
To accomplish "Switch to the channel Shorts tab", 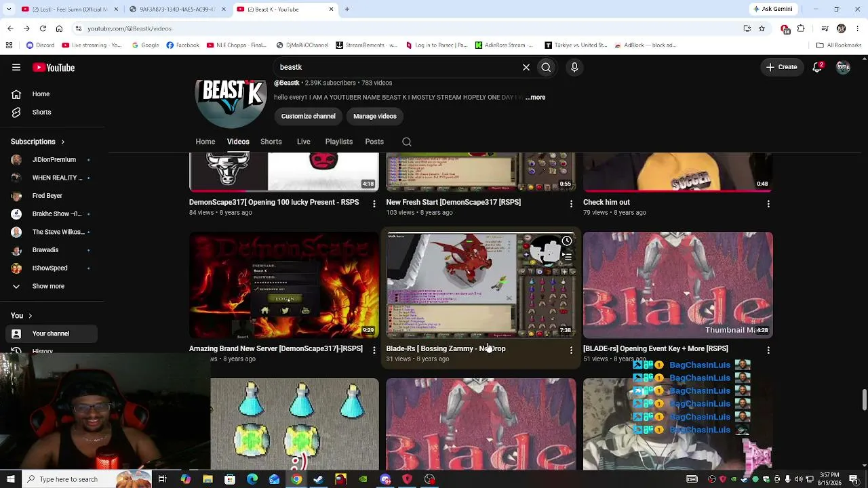I will (271, 142).
